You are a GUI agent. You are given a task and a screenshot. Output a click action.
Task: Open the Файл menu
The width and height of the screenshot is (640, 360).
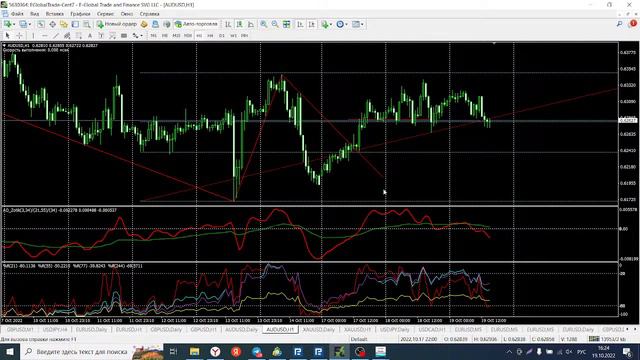click(17, 14)
